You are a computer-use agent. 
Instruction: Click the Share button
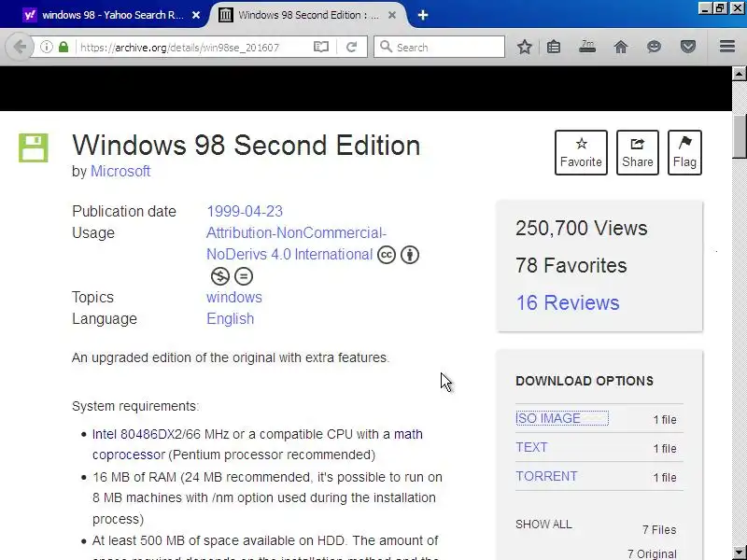pos(638,152)
